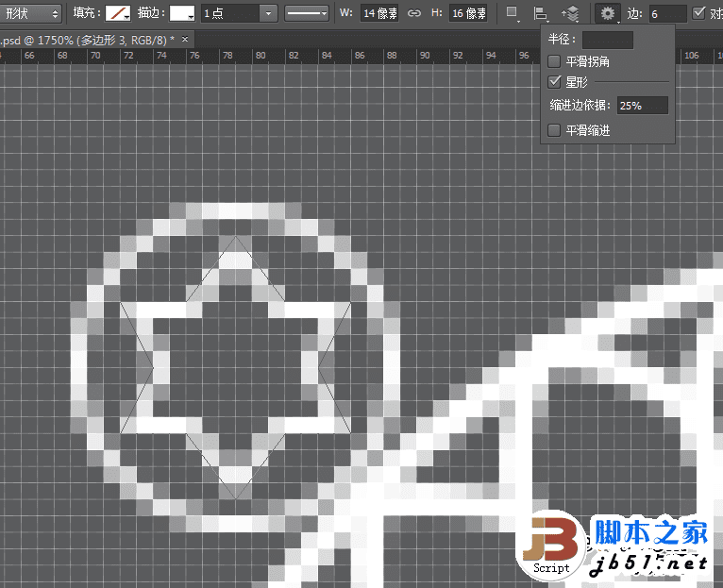Open the path operations icon
Screen dimensions: 723x588
[x=512, y=13]
